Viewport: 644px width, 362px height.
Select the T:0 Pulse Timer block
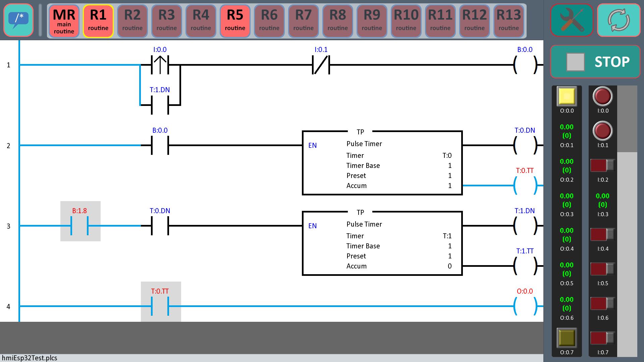point(382,163)
